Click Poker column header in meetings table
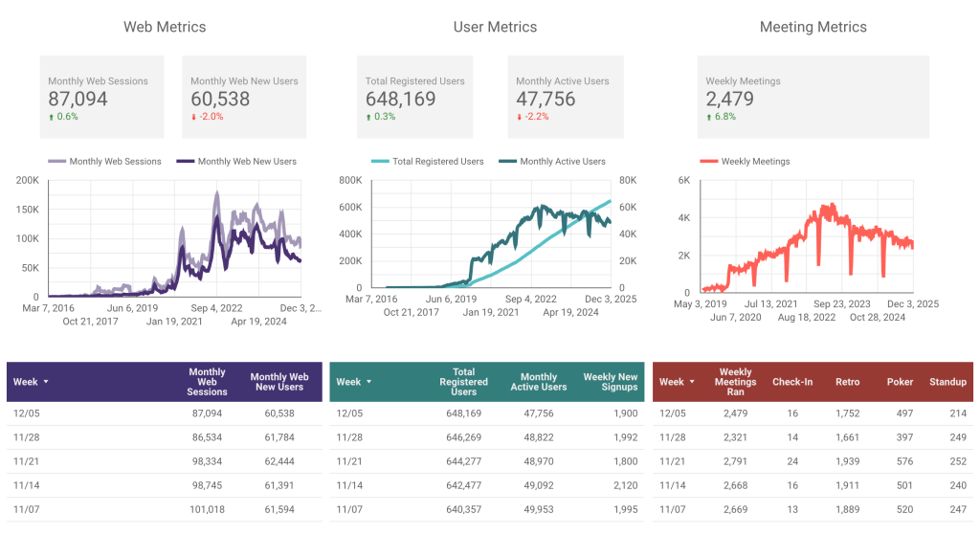Viewport: 980px width, 536px height. click(x=900, y=382)
